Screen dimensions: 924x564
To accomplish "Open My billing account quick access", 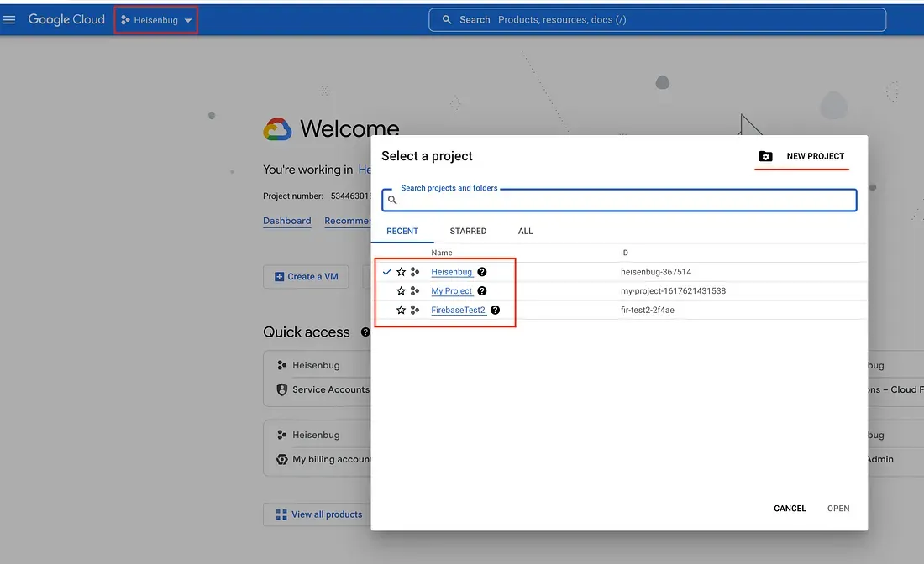I will coord(331,459).
